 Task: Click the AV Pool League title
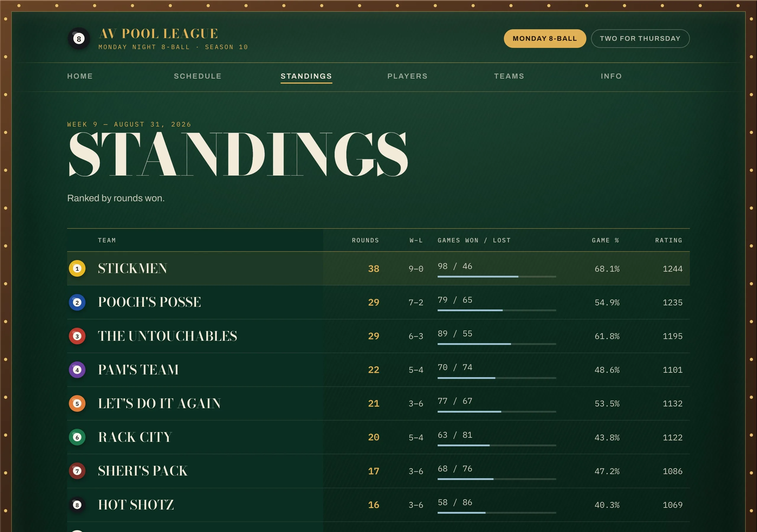(x=158, y=34)
